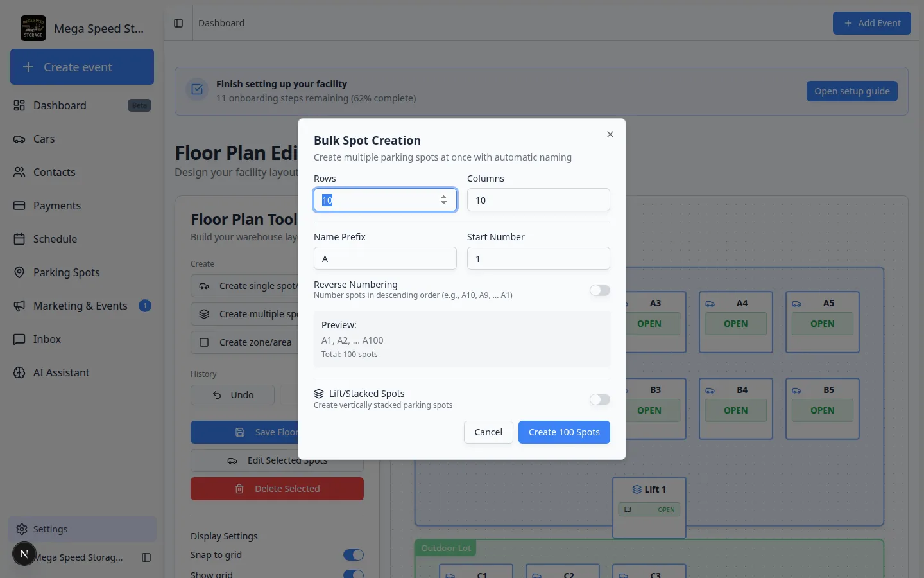Click the Settings gear icon
The height and width of the screenshot is (578, 924).
click(22, 529)
